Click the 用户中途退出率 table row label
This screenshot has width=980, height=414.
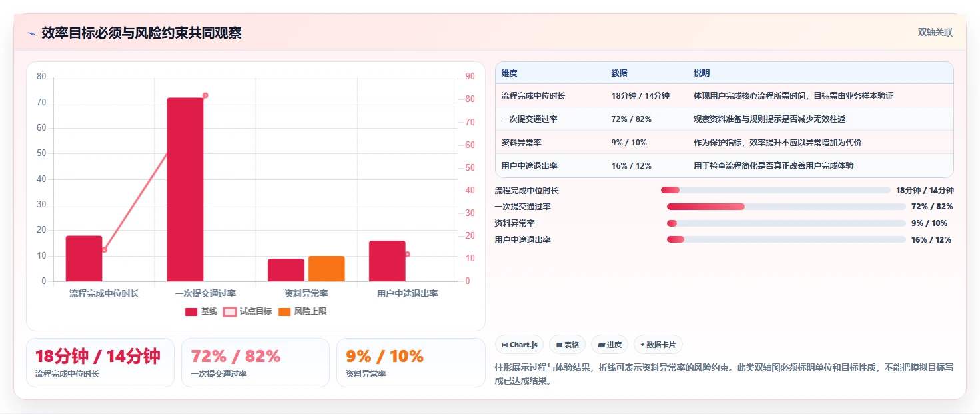[530, 166]
